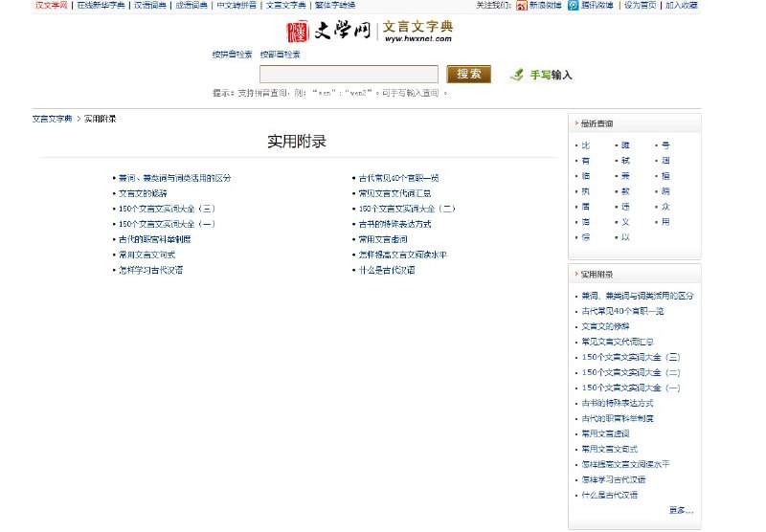This screenshot has width=766, height=532.
Task: Open sidebar panel link 常见文言文代词汇总
Action: pyautogui.click(x=618, y=343)
